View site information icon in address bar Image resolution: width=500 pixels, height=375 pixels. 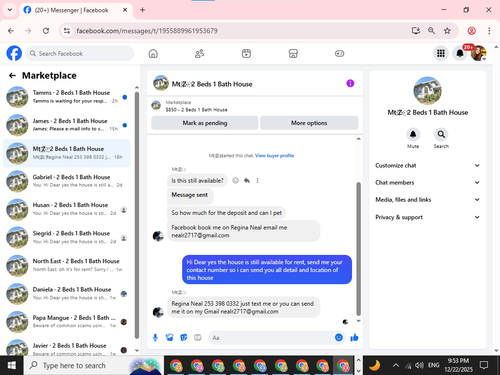pos(67,31)
